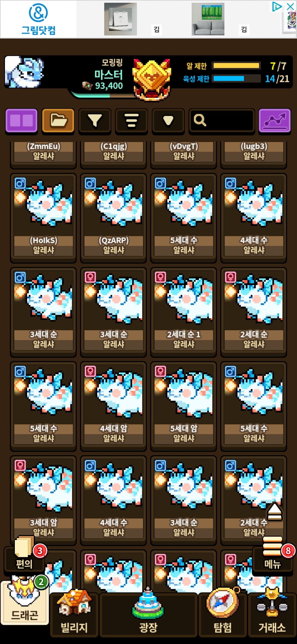Open the 광장 plaza fountain icon
297x644 pixels.
(148, 614)
